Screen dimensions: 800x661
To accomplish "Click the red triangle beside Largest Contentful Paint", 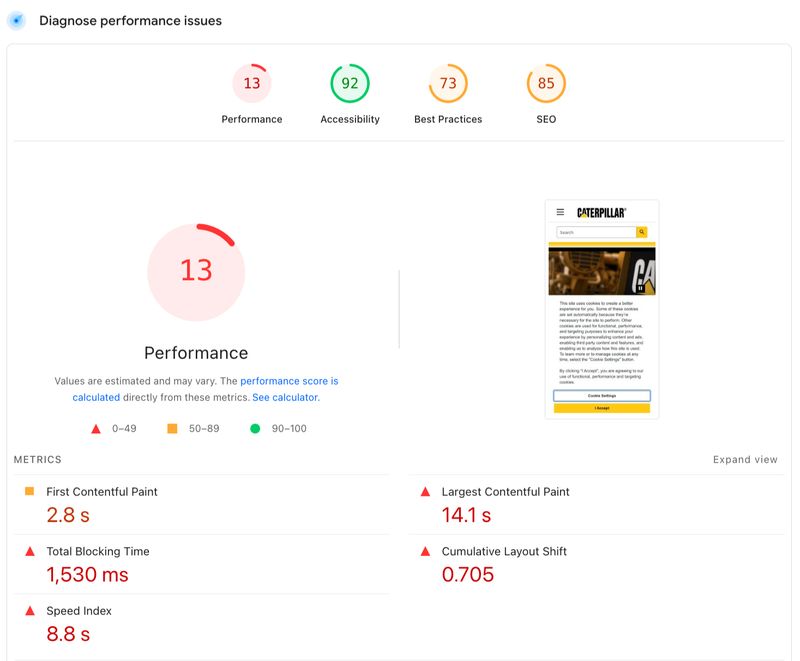I will [426, 491].
